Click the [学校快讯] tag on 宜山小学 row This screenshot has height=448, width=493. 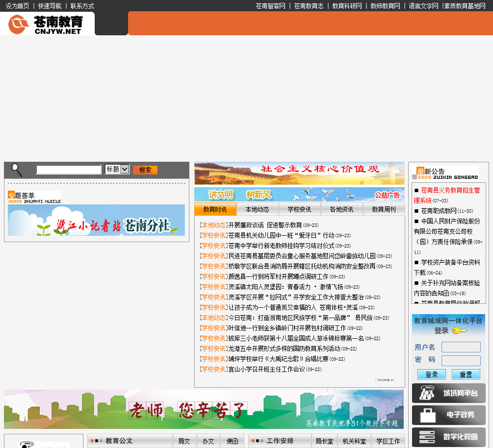point(214,369)
